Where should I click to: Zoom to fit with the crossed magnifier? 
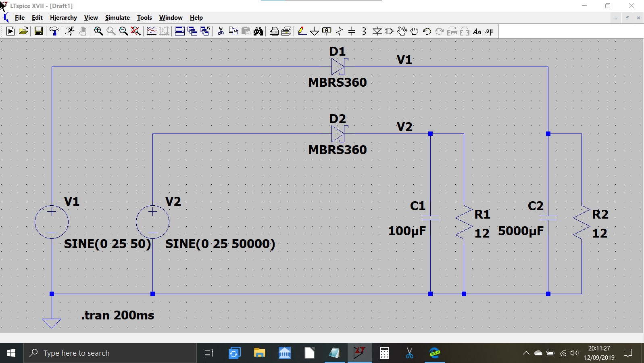[x=136, y=31]
